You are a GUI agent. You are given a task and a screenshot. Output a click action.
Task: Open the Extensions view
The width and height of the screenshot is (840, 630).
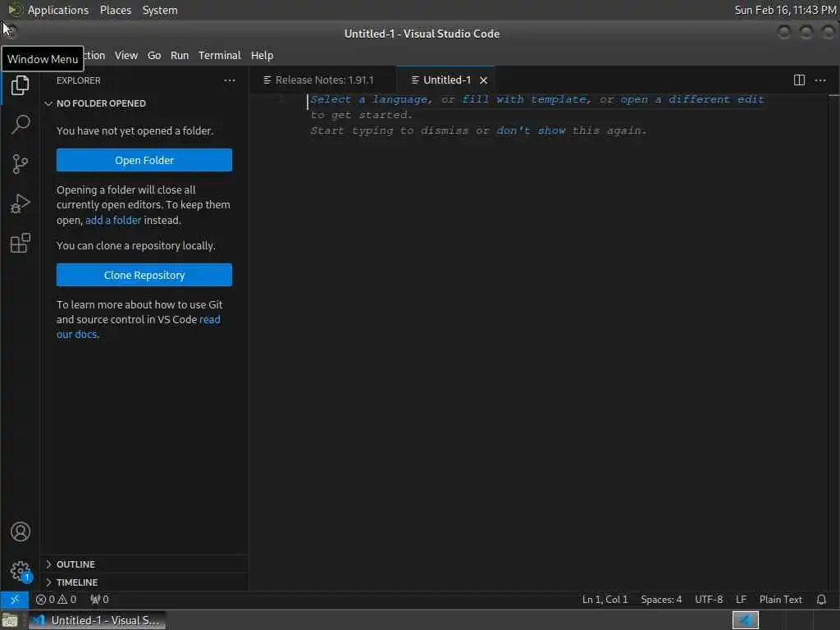pos(21,243)
